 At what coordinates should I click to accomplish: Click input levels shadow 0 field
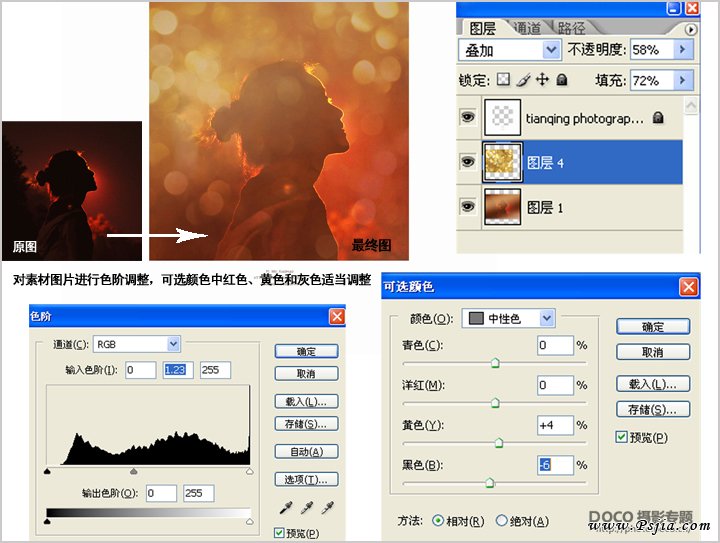tap(141, 370)
